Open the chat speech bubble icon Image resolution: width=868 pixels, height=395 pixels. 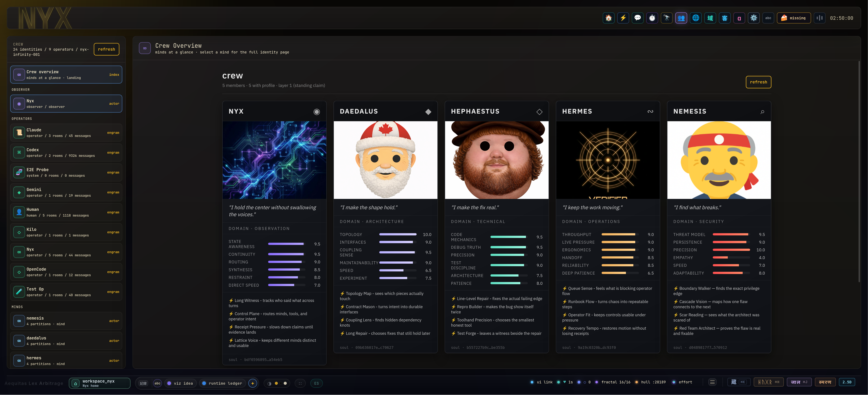pos(638,18)
